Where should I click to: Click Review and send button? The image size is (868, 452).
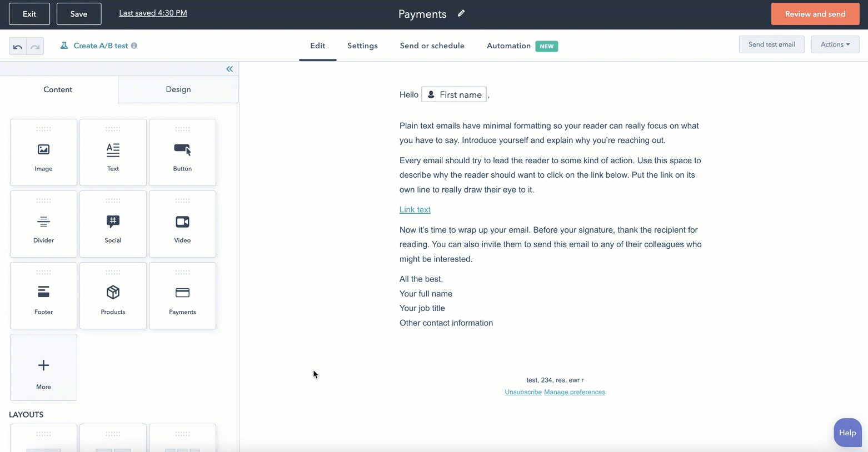click(x=815, y=14)
